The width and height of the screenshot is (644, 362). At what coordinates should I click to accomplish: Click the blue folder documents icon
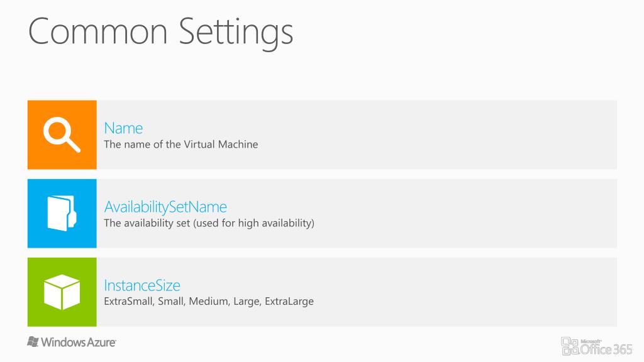62,214
